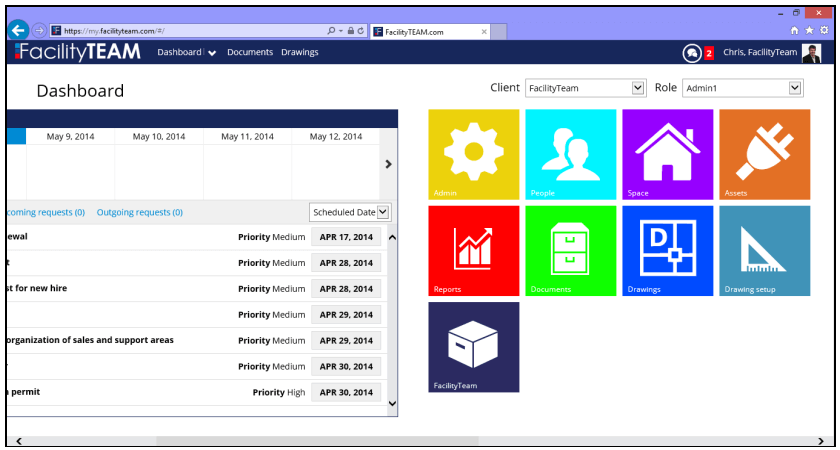This screenshot has width=840, height=450.
Task: Open the Scheduled Date sort dropdown
Action: (x=350, y=212)
